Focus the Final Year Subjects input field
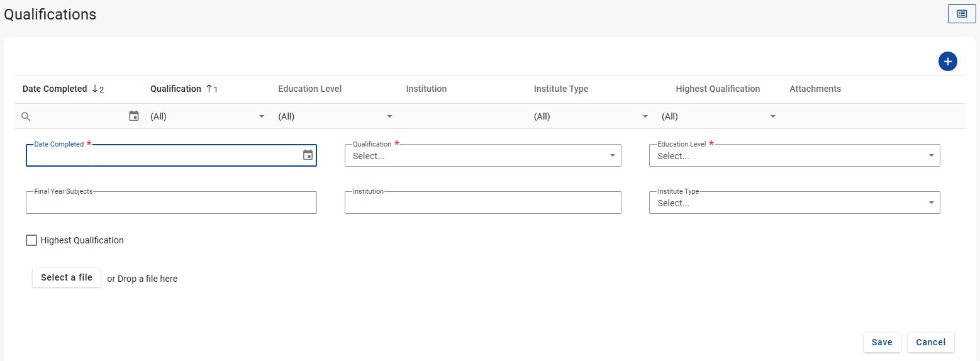This screenshot has height=361, width=980. (x=171, y=203)
